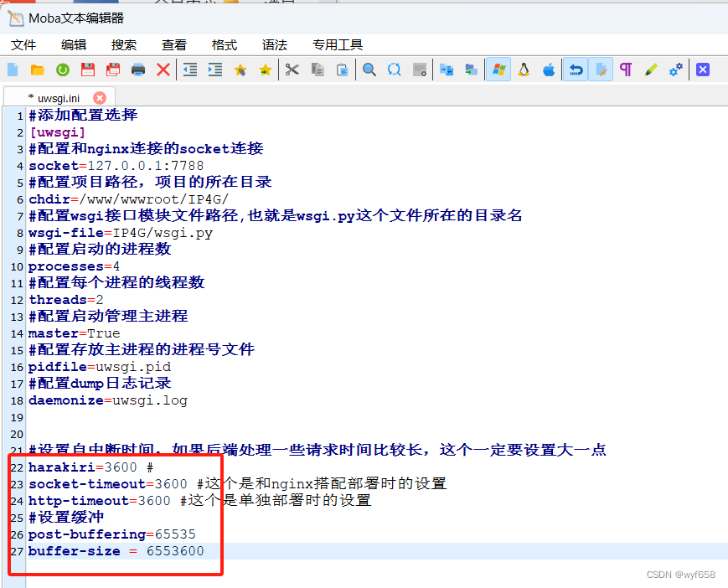This screenshot has width=728, height=588.
Task: Click the harakiri=3600 line
Action: coord(91,467)
